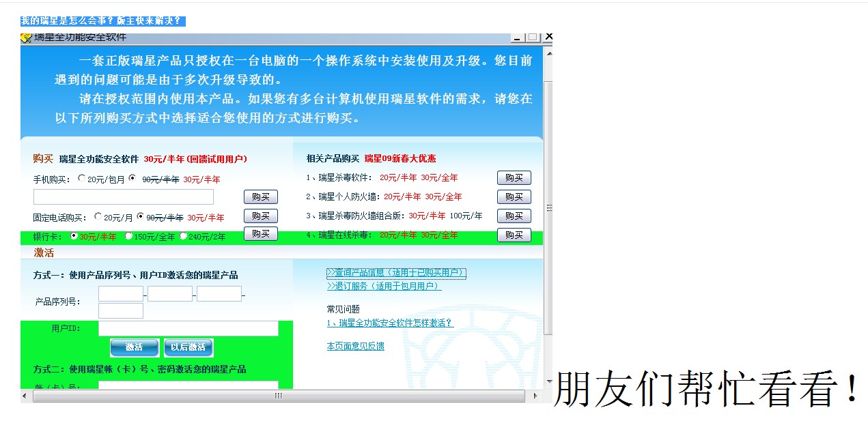Click 购买 button in 银行卡 row
The image size is (868, 423).
coord(261,234)
